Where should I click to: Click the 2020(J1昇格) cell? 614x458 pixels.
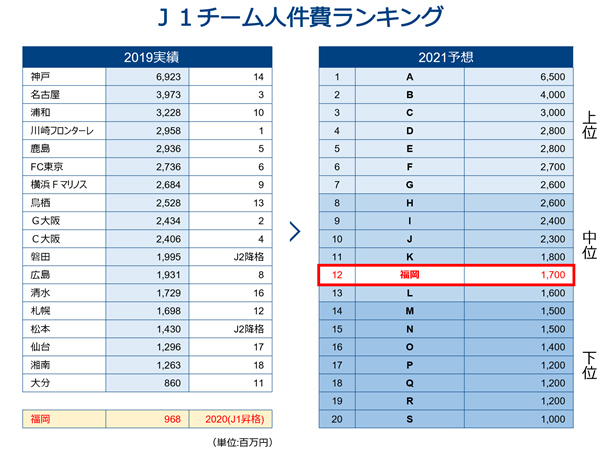click(x=231, y=419)
